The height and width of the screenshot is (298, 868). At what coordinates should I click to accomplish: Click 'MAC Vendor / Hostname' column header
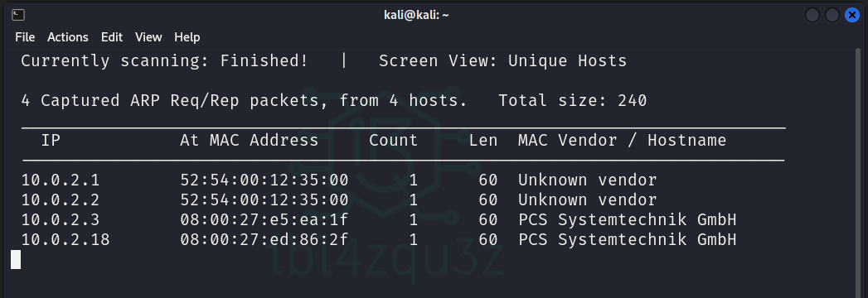pyautogui.click(x=623, y=141)
